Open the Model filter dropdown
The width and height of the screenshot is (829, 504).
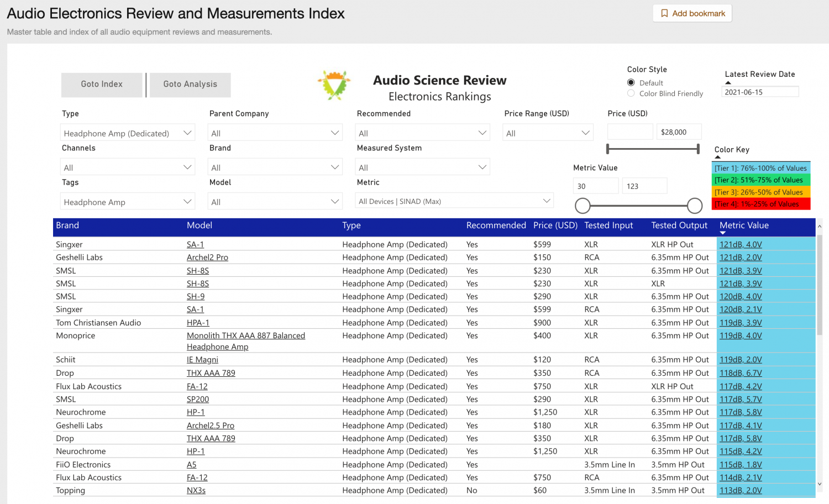(275, 201)
